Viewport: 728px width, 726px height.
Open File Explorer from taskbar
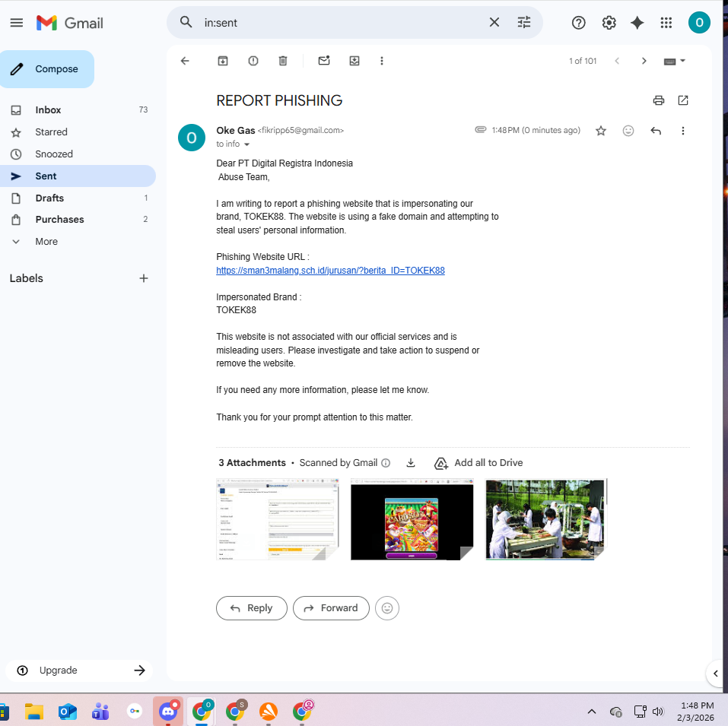tap(34, 711)
